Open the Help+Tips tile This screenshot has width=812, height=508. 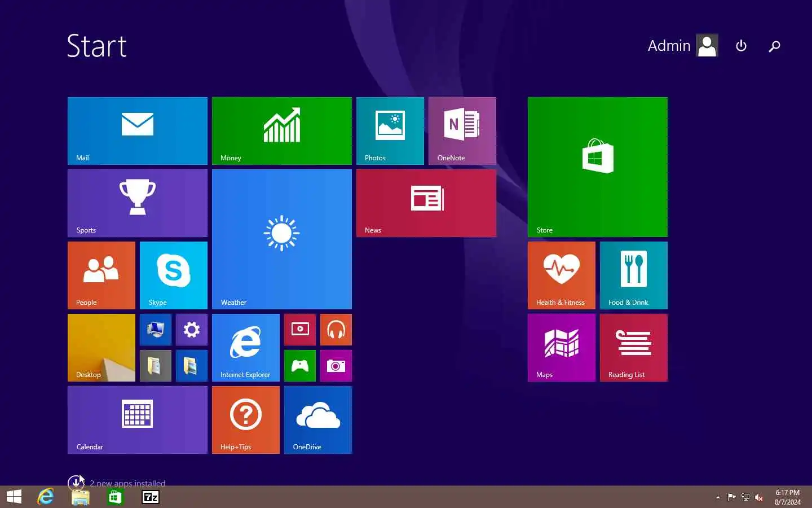[246, 420]
